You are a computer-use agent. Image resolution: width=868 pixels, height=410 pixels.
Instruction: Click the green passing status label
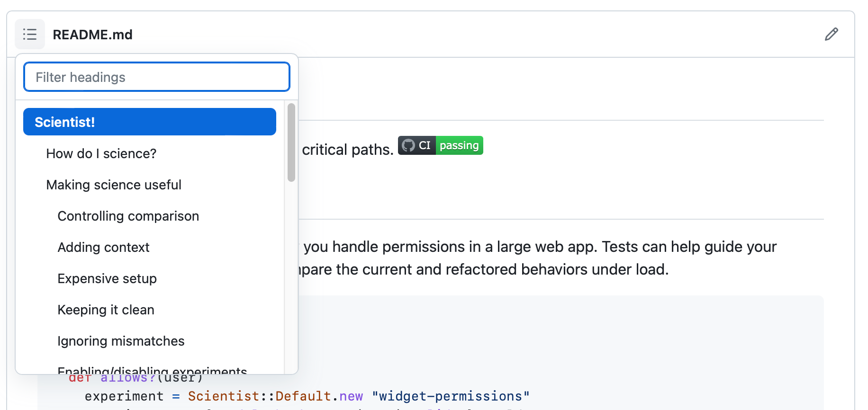coord(459,145)
